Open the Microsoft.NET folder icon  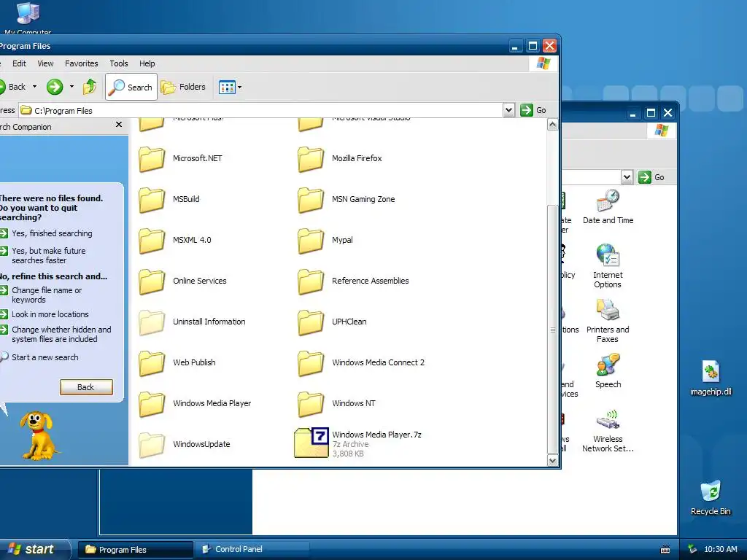pyautogui.click(x=152, y=158)
